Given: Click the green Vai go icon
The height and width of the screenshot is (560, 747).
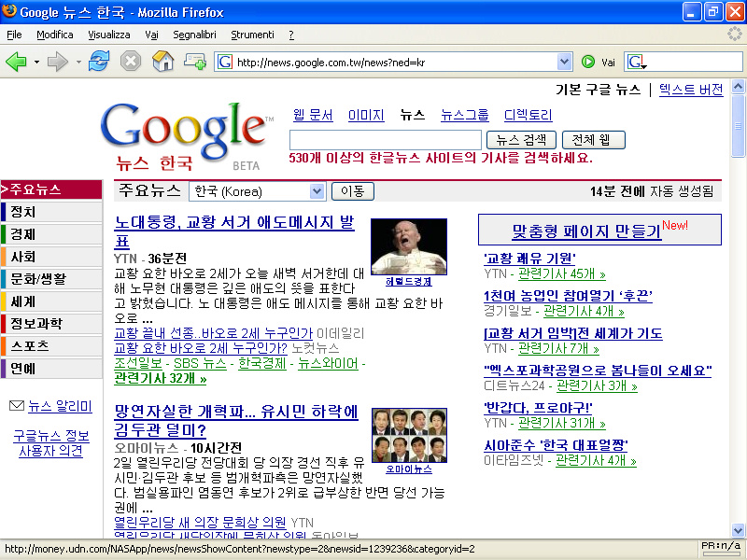Looking at the screenshot, I should [588, 62].
